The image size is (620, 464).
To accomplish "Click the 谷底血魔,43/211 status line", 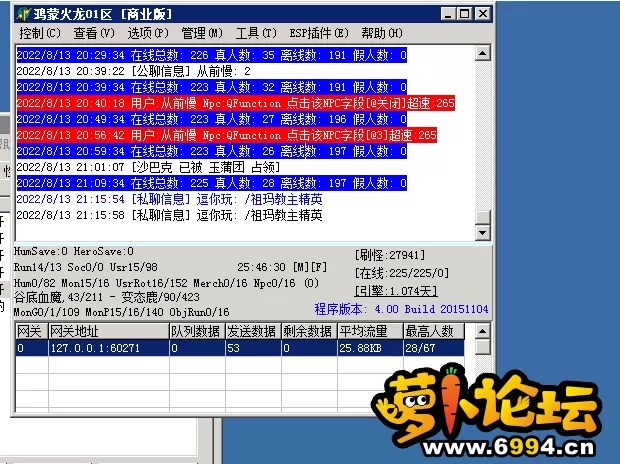I will [107, 297].
